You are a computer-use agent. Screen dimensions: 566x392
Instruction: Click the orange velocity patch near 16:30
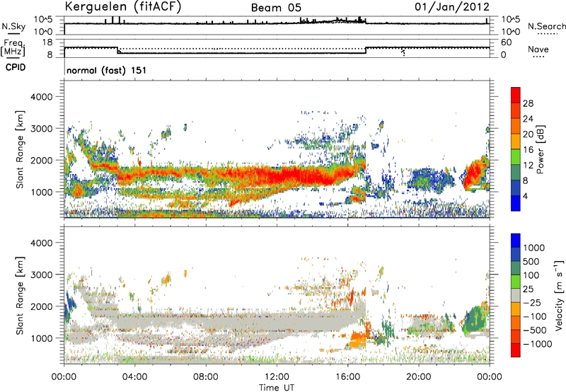coord(358,340)
